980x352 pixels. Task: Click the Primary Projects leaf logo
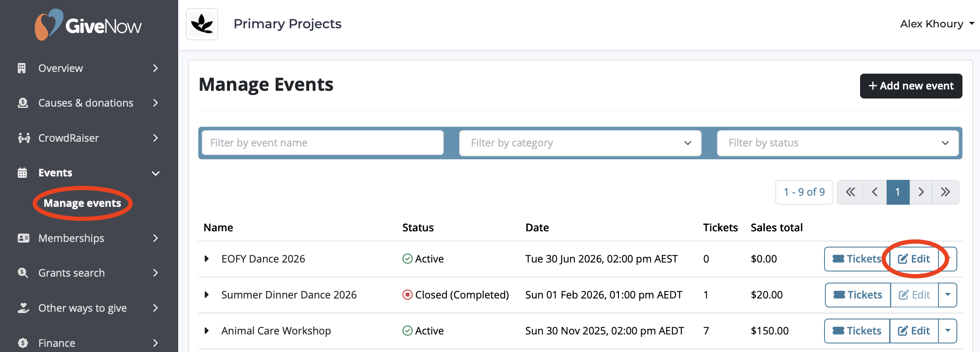pyautogui.click(x=202, y=24)
